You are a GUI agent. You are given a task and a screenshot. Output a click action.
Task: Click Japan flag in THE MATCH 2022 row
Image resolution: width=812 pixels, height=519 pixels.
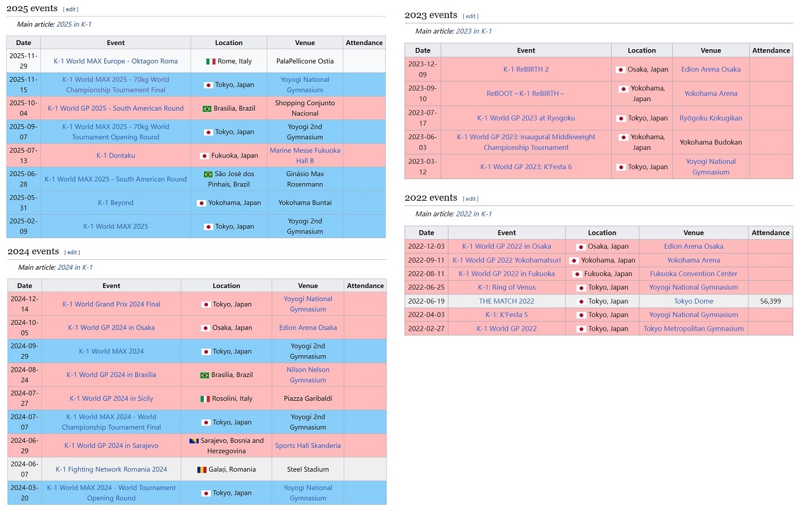(x=581, y=302)
